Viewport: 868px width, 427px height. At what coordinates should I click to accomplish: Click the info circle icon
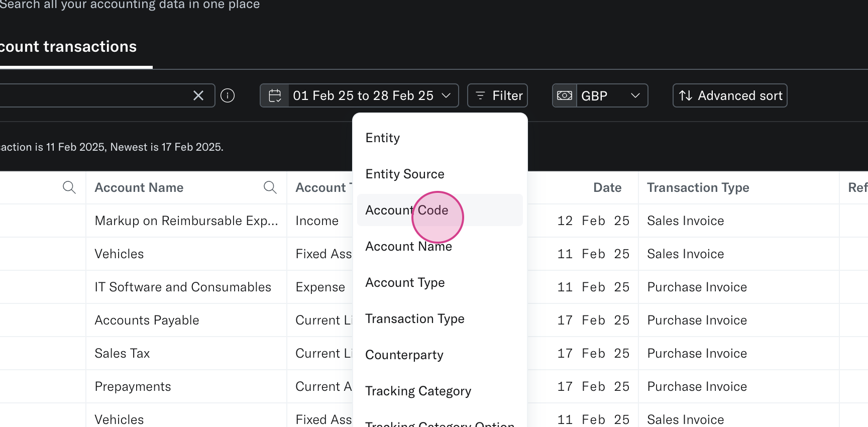tap(228, 95)
